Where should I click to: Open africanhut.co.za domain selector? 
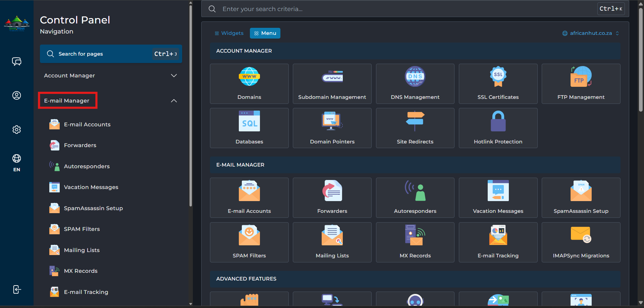click(591, 33)
